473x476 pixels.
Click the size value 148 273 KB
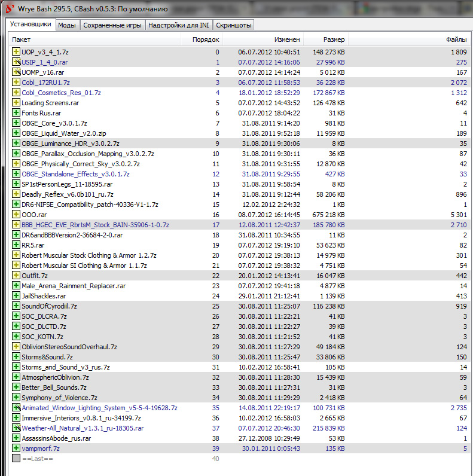coord(328,52)
